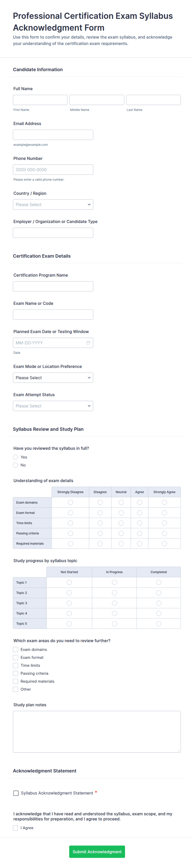Rate Exam domains as Strongly Agree
Image resolution: width=192 pixels, height=868 pixels.
(x=164, y=502)
